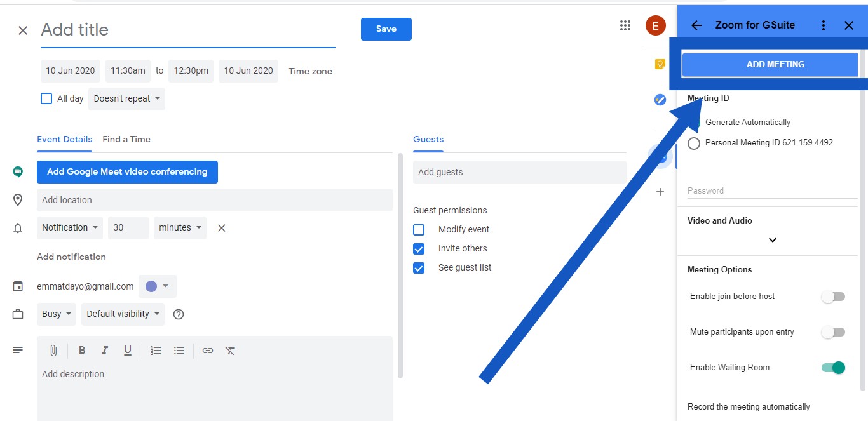Click the Add guests field
The image size is (868, 421).
(x=520, y=172)
